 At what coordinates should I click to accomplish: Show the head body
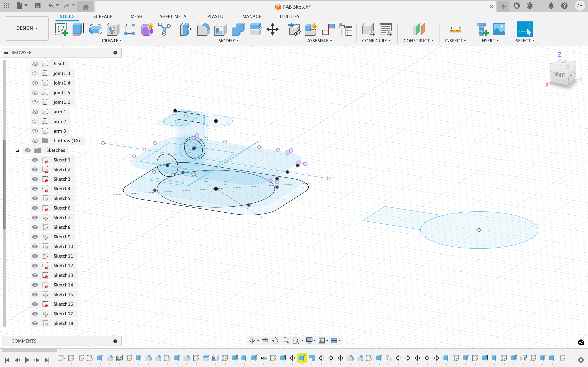click(35, 64)
